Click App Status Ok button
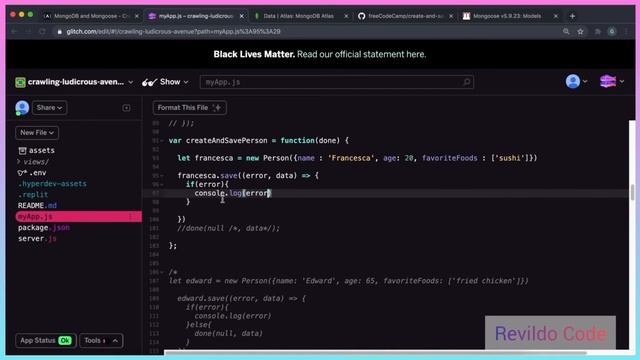 45,340
